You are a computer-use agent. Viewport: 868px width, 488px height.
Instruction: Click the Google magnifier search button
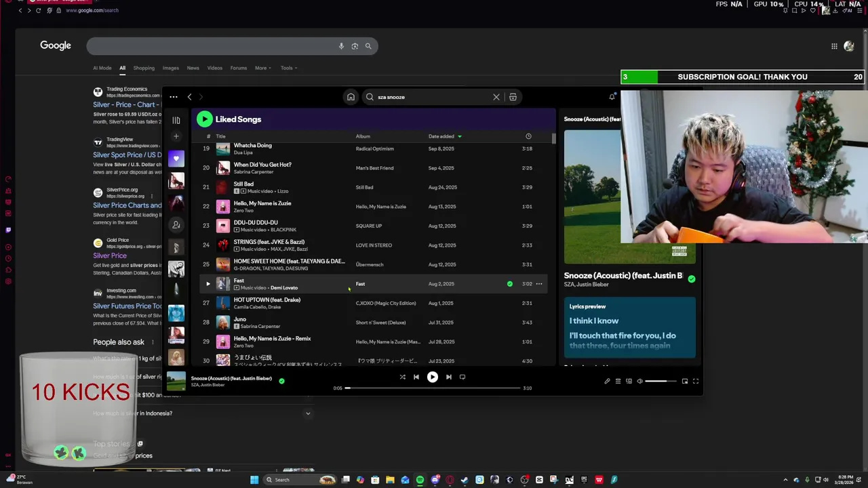click(368, 46)
